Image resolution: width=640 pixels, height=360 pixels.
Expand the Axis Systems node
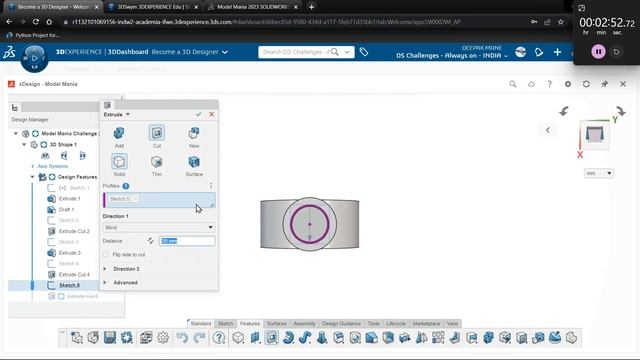click(x=33, y=166)
